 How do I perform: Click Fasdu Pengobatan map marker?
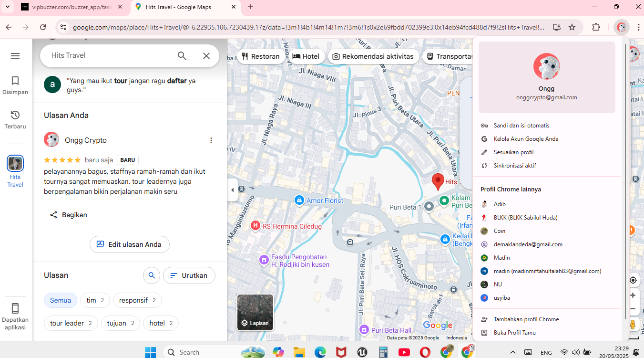coord(264,260)
